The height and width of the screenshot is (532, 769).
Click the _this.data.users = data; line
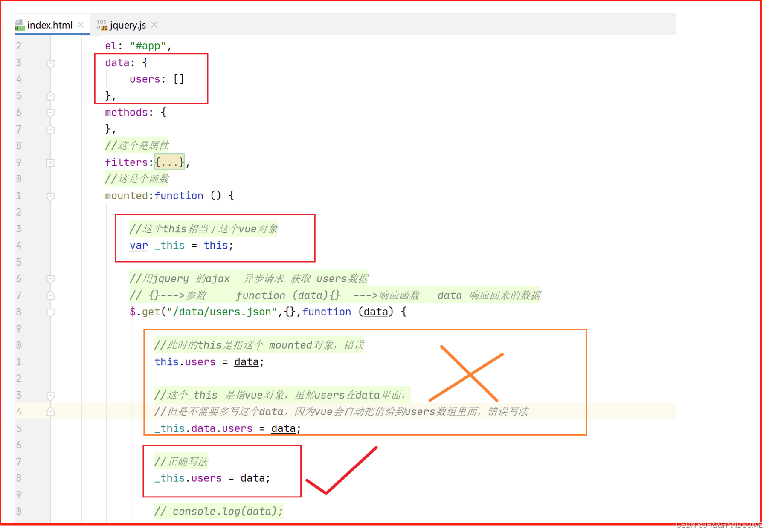[228, 428]
